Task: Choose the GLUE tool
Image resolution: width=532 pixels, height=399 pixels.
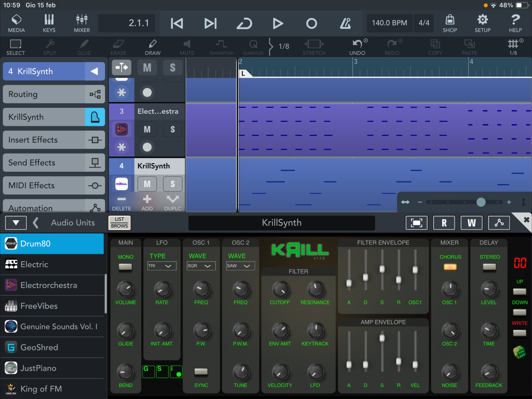Action: point(84,47)
